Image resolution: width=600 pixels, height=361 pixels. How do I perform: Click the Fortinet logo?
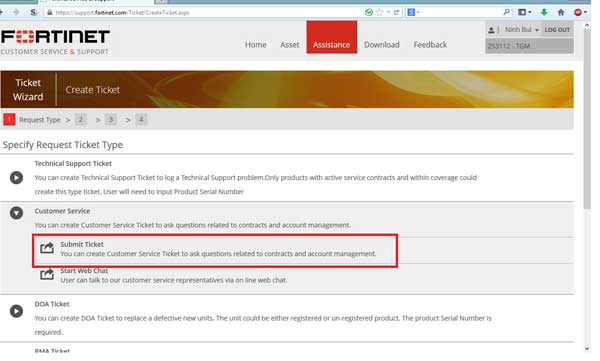55,37
